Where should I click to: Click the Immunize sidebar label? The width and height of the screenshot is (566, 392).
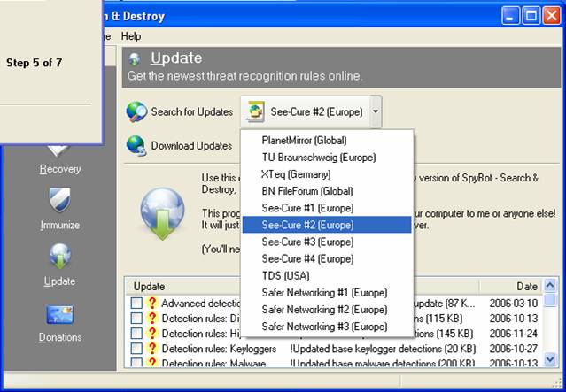60,225
